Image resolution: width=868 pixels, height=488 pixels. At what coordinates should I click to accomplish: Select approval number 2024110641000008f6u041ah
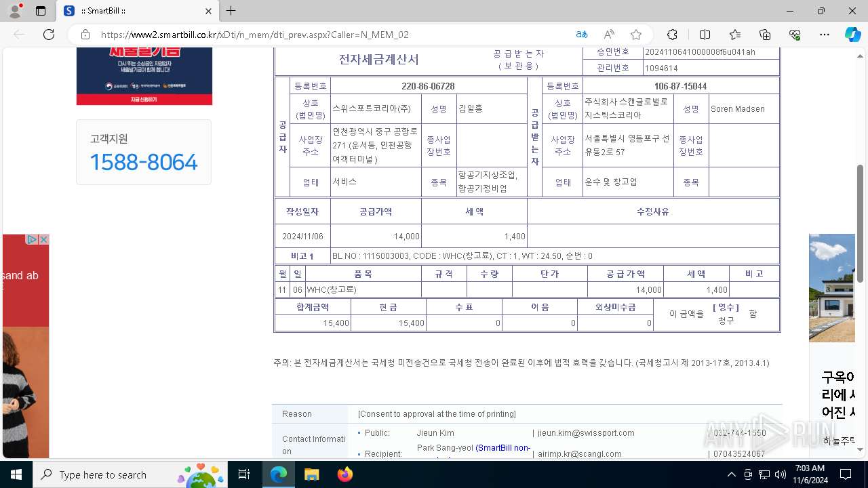[700, 52]
